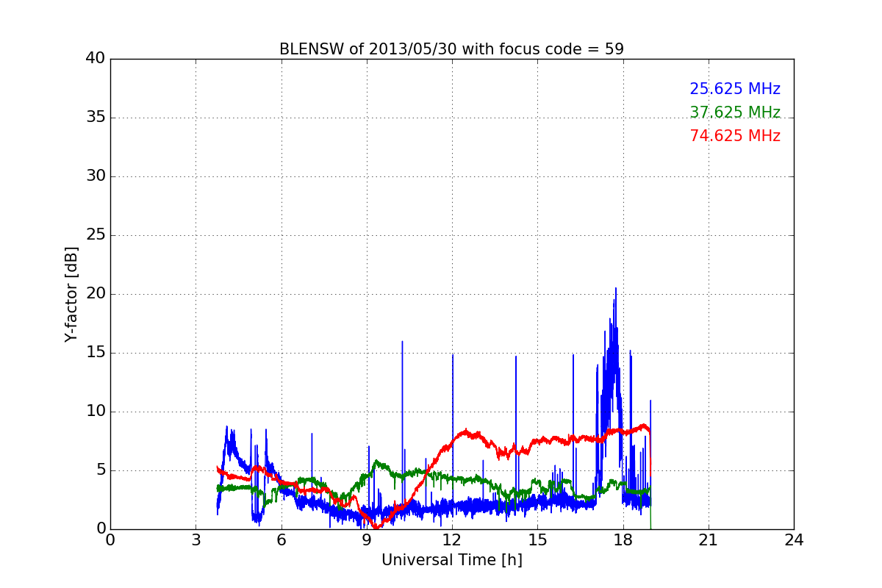Click y-axis tick label '10'
The width and height of the screenshot is (882, 588).
point(96,412)
